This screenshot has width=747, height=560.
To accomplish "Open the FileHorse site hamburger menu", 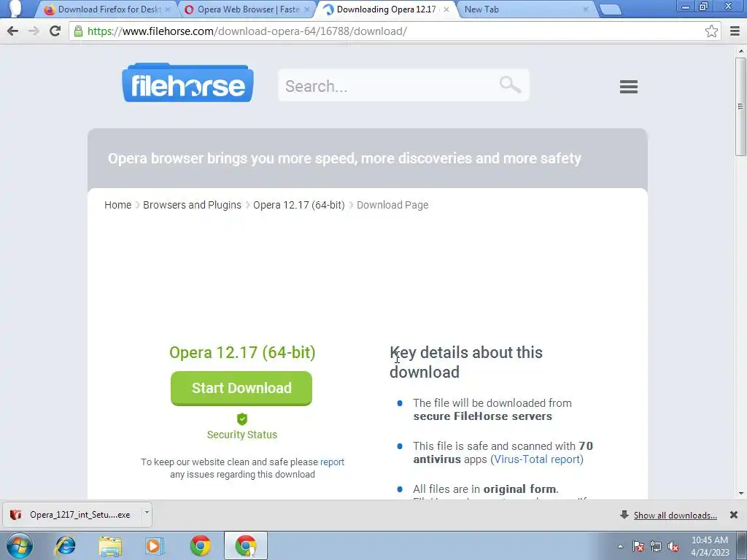I will [x=628, y=87].
